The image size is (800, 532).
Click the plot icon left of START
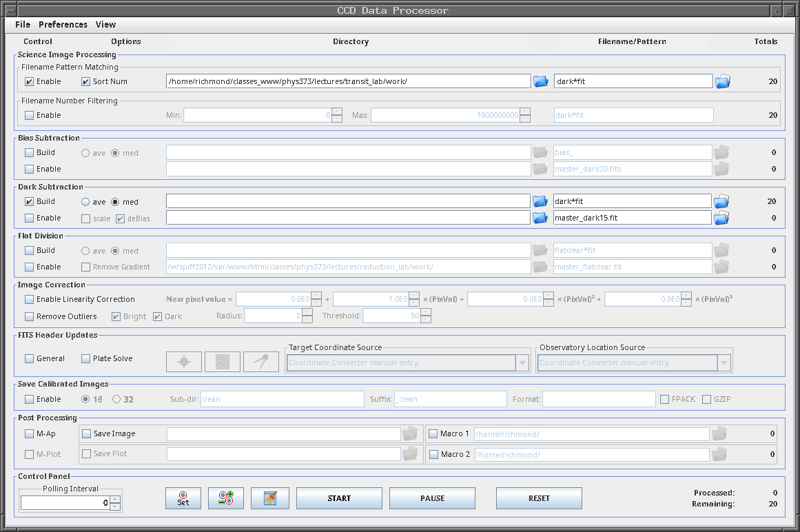click(x=269, y=498)
